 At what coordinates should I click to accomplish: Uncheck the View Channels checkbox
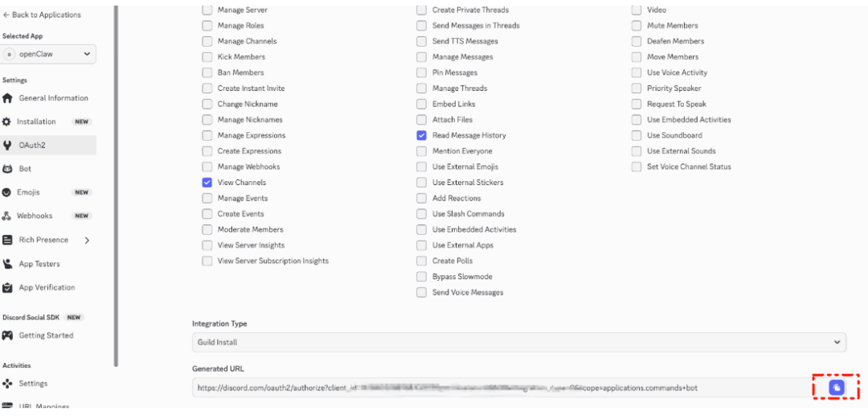click(x=207, y=182)
